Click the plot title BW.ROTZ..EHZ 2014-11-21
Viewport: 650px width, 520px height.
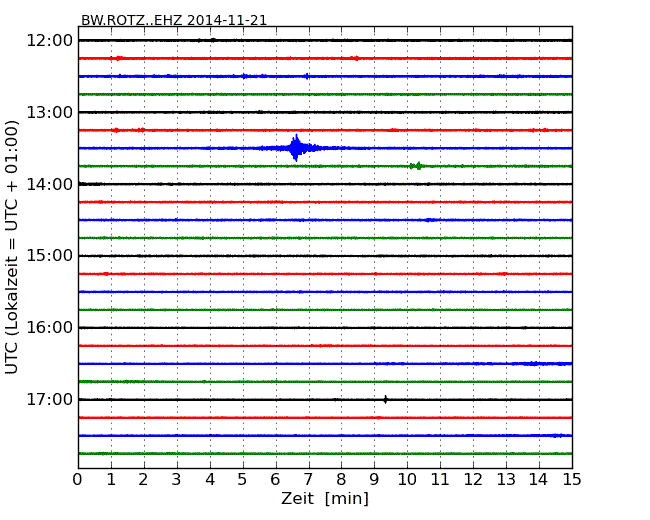pos(174,20)
